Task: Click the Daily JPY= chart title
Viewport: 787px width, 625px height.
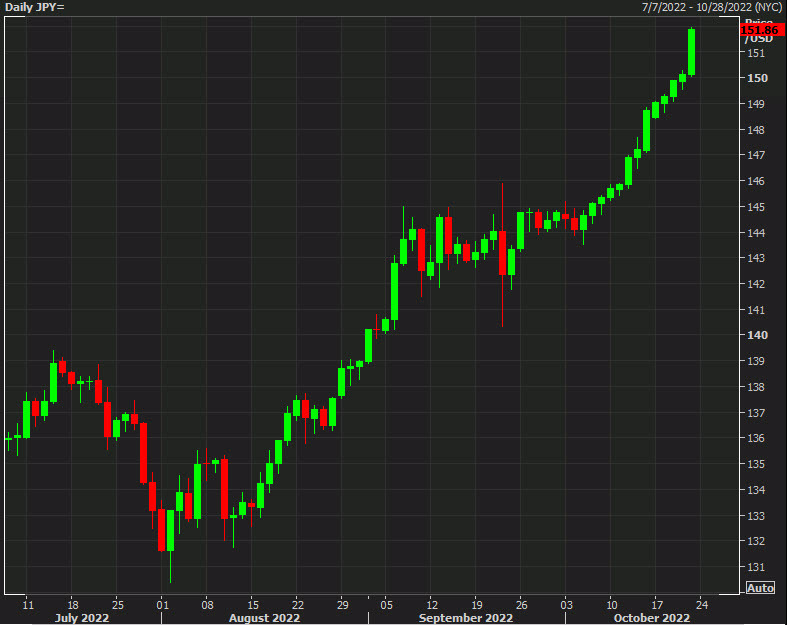Action: (35, 7)
